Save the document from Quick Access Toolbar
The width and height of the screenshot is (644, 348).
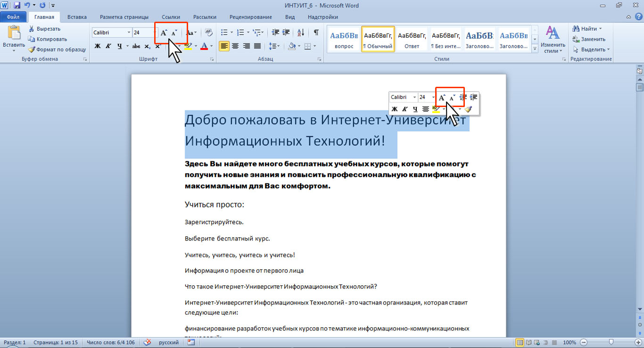pos(17,6)
